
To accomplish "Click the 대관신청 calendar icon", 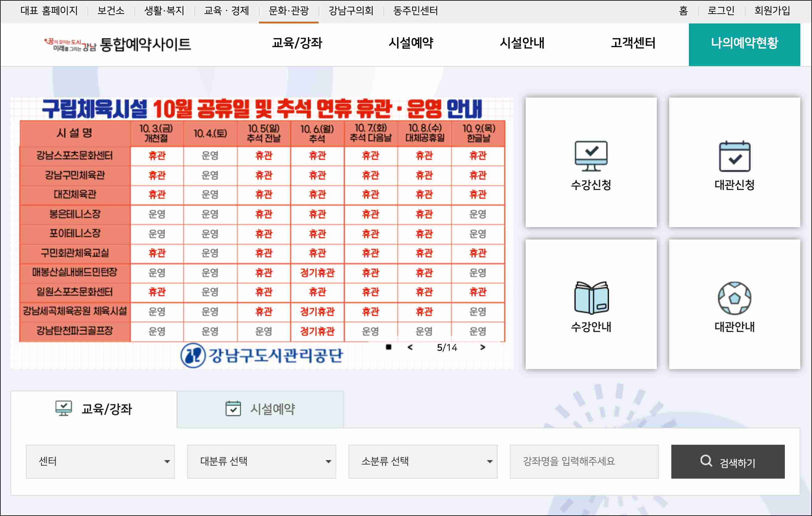I will 735,156.
